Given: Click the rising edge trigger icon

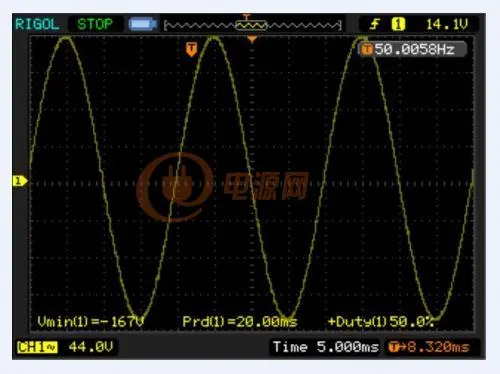Looking at the screenshot, I should click(x=375, y=24).
